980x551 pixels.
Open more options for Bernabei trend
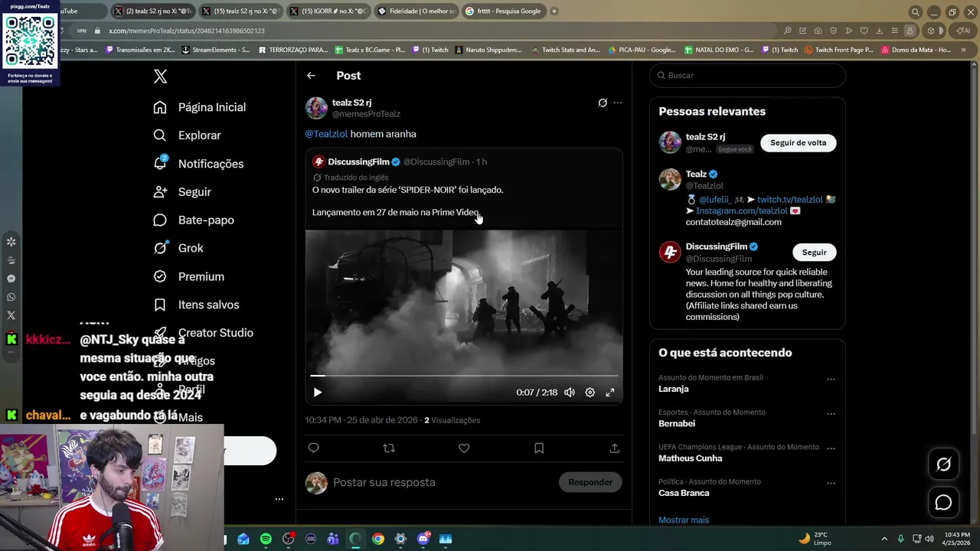coord(831,414)
